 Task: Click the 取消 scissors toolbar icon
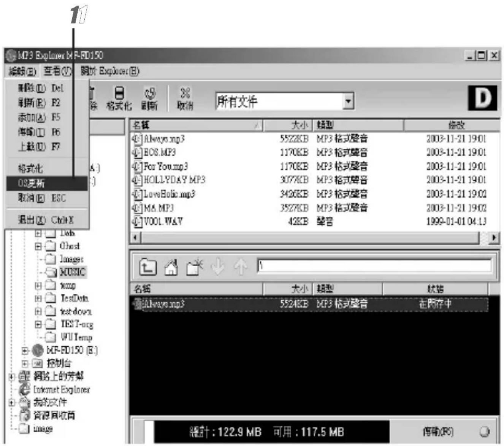(185, 98)
